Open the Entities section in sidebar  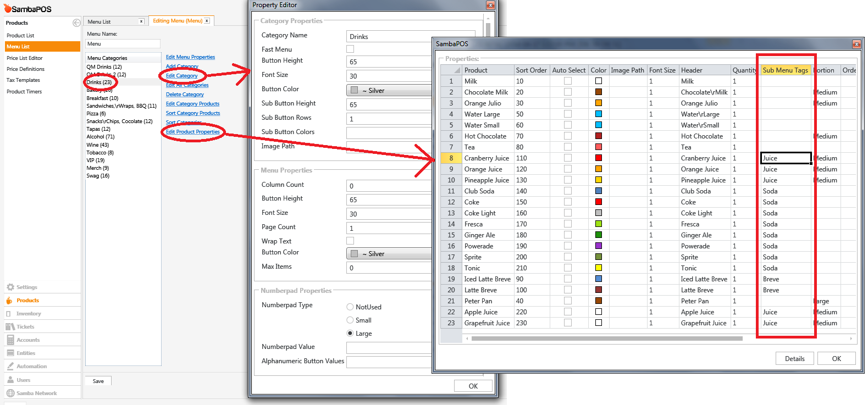[x=25, y=353]
